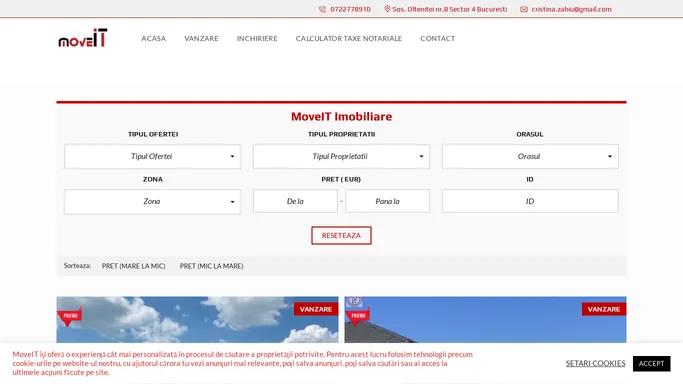This screenshot has width=683, height=384.
Task: Open the first listing photo with clouds
Action: (x=197, y=320)
